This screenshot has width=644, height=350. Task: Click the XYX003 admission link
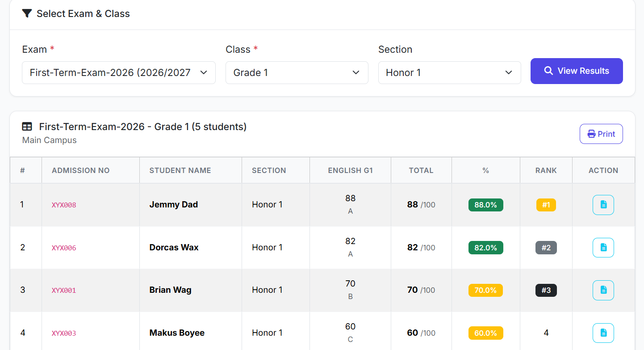pos(64,333)
